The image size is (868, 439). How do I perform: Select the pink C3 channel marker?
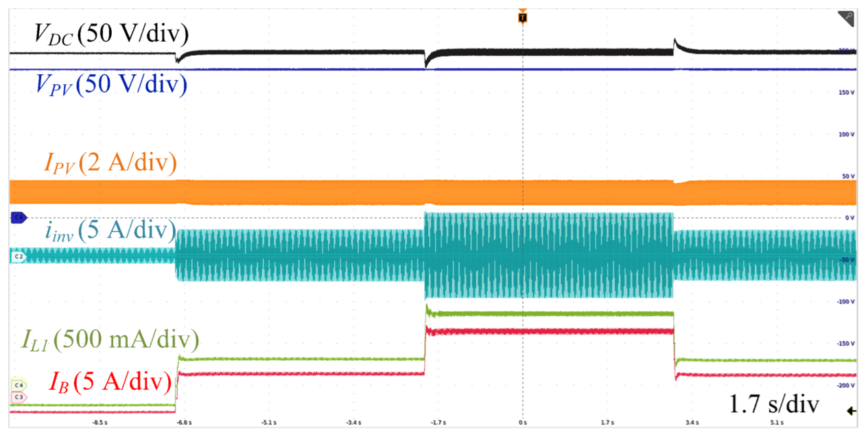pos(19,396)
